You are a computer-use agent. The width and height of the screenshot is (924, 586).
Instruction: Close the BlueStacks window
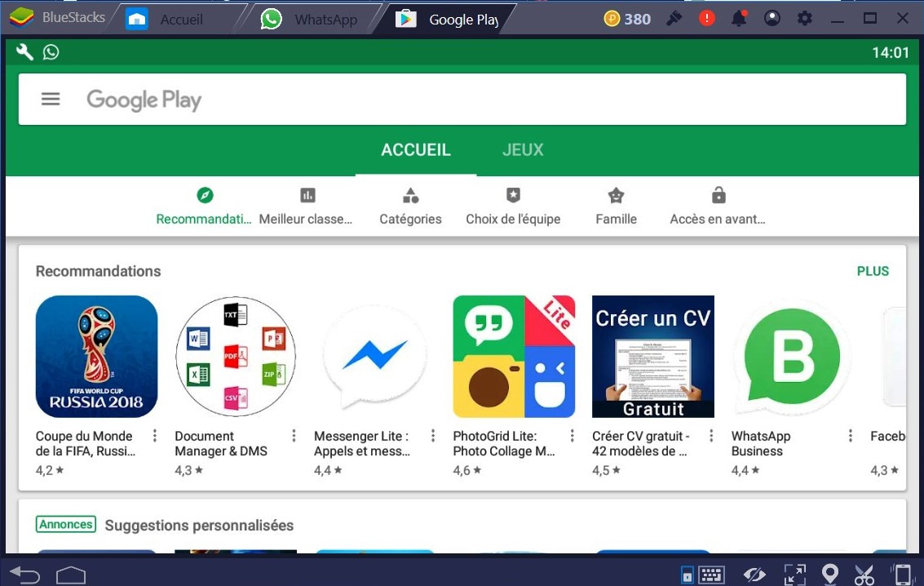[902, 19]
